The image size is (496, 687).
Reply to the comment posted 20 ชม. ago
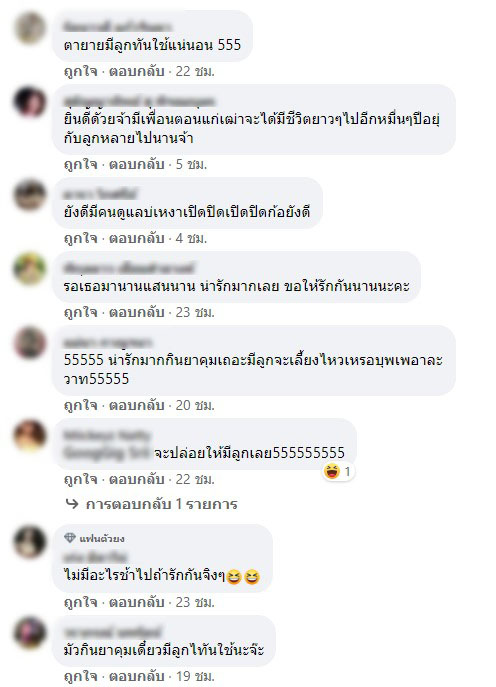pos(136,405)
